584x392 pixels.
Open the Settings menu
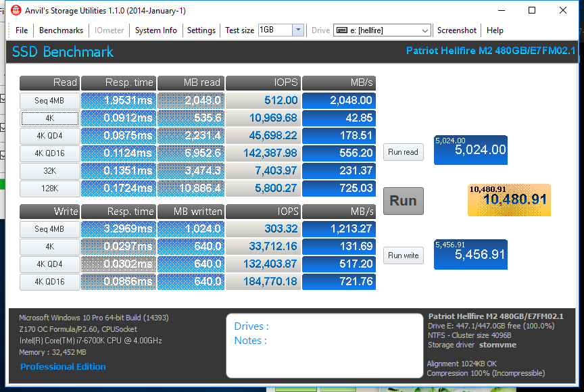point(201,30)
